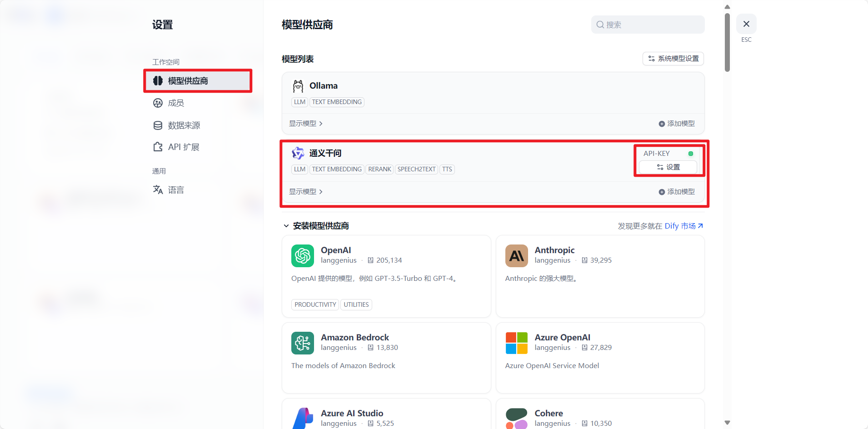Screen dimensions: 868x429
Task: Click the Cohere provider logo
Action: [517, 419]
